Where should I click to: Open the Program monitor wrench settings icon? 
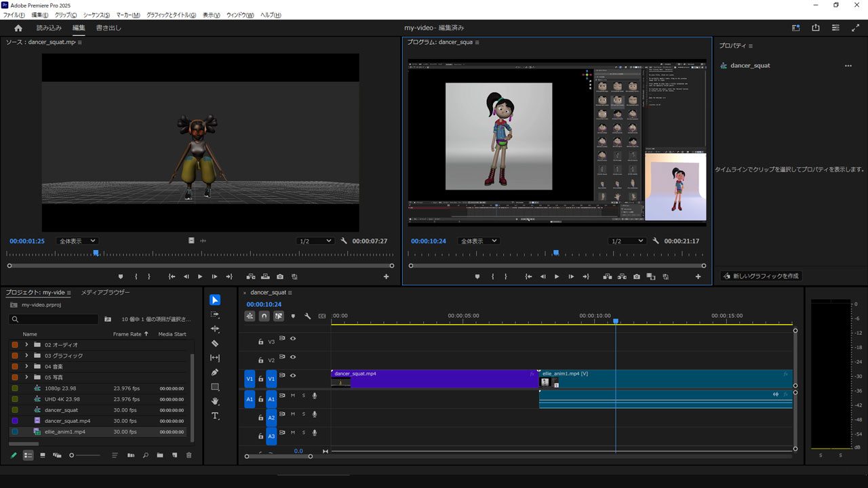pos(656,241)
